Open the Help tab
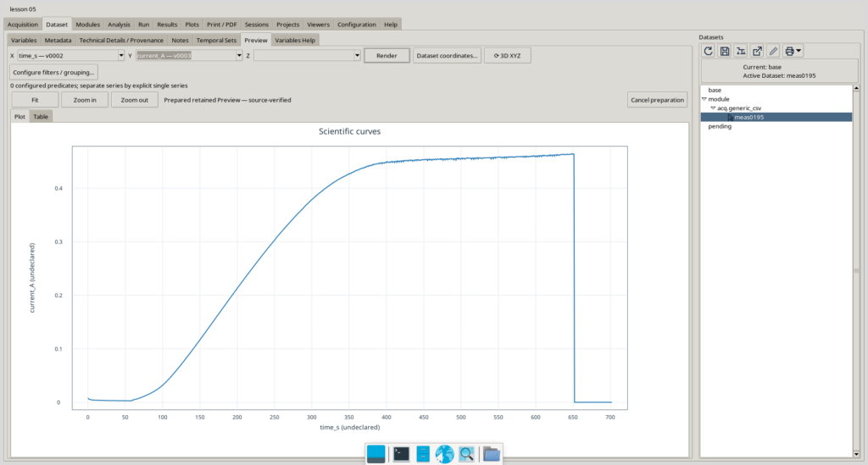The width and height of the screenshot is (868, 465). coord(391,25)
